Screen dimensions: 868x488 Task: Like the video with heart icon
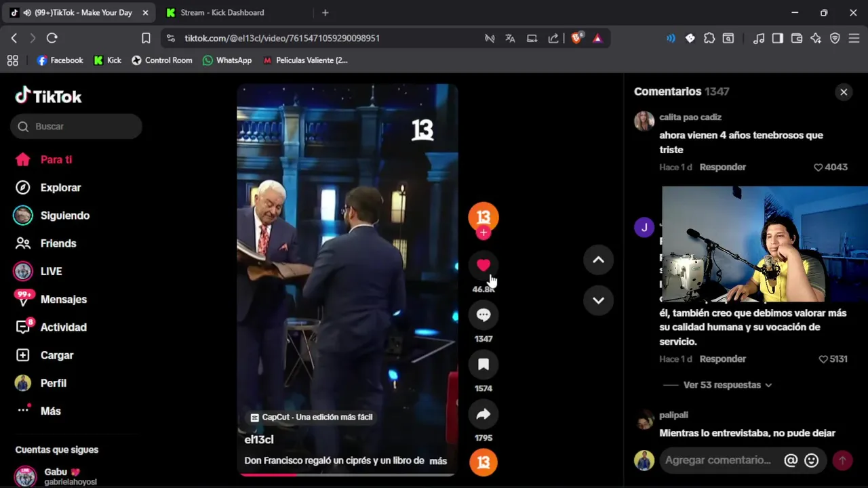tap(484, 265)
